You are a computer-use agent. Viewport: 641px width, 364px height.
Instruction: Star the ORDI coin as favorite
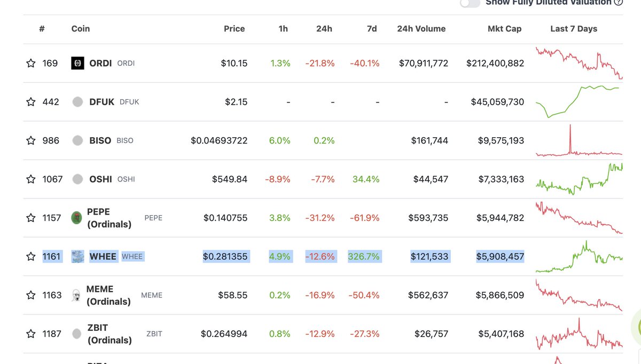pyautogui.click(x=31, y=63)
